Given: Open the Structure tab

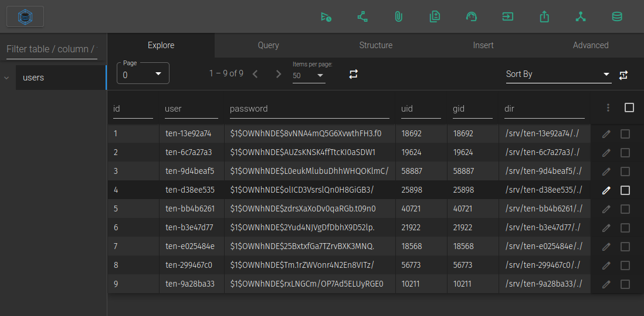Looking at the screenshot, I should [376, 45].
